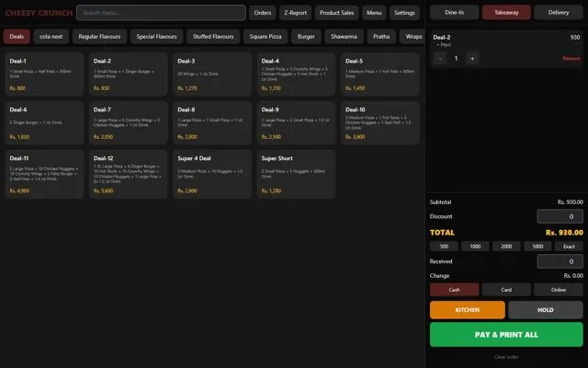Viewport: 588px width, 368px height.
Task: Switch to the Pratha category
Action: pyautogui.click(x=381, y=37)
